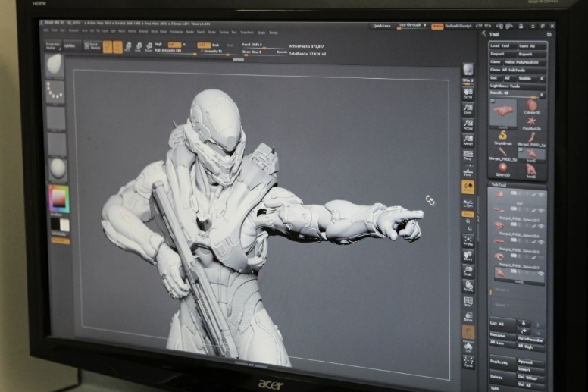Image resolution: width=588 pixels, height=392 pixels.
Task: Click the Projection Master button
Action: coord(53,45)
